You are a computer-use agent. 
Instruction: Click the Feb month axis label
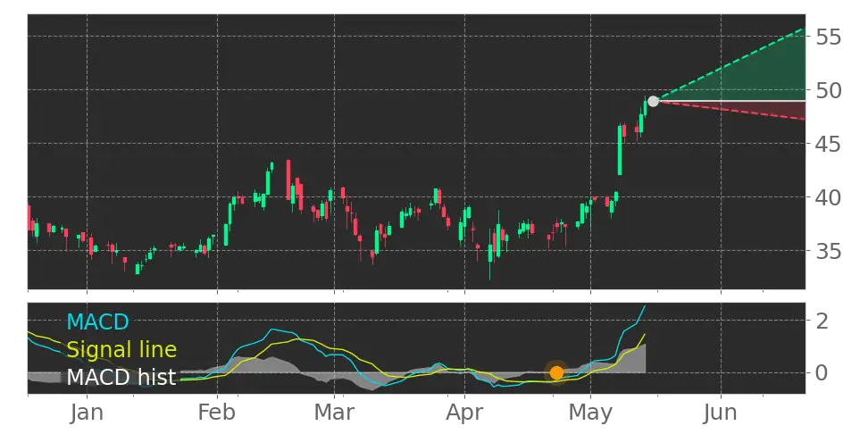pos(217,413)
